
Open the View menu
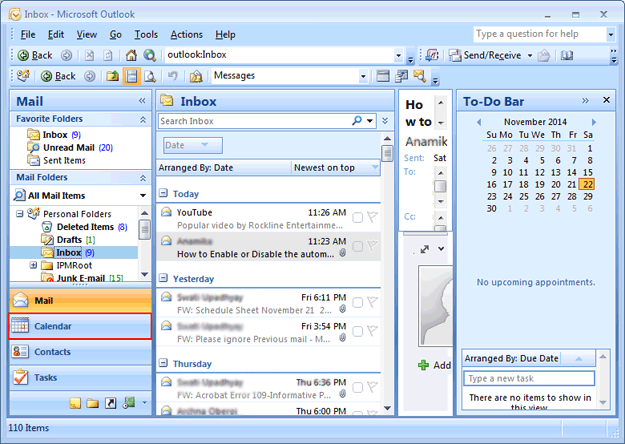point(86,35)
